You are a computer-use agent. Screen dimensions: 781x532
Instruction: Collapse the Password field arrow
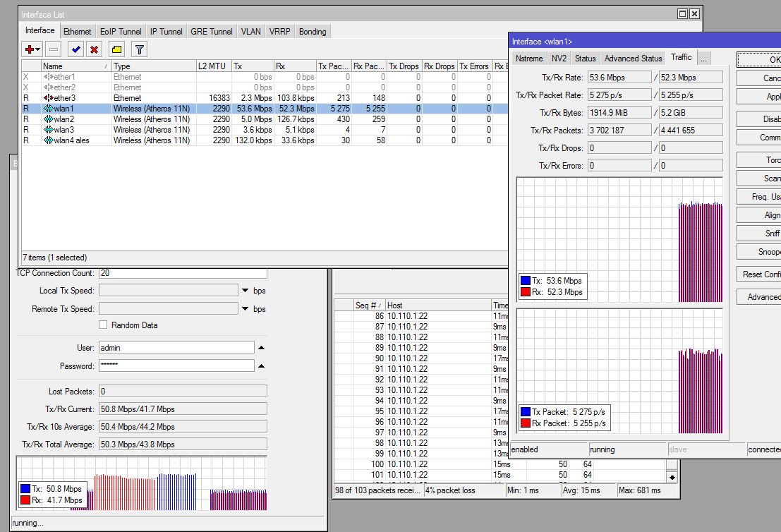pyautogui.click(x=262, y=366)
